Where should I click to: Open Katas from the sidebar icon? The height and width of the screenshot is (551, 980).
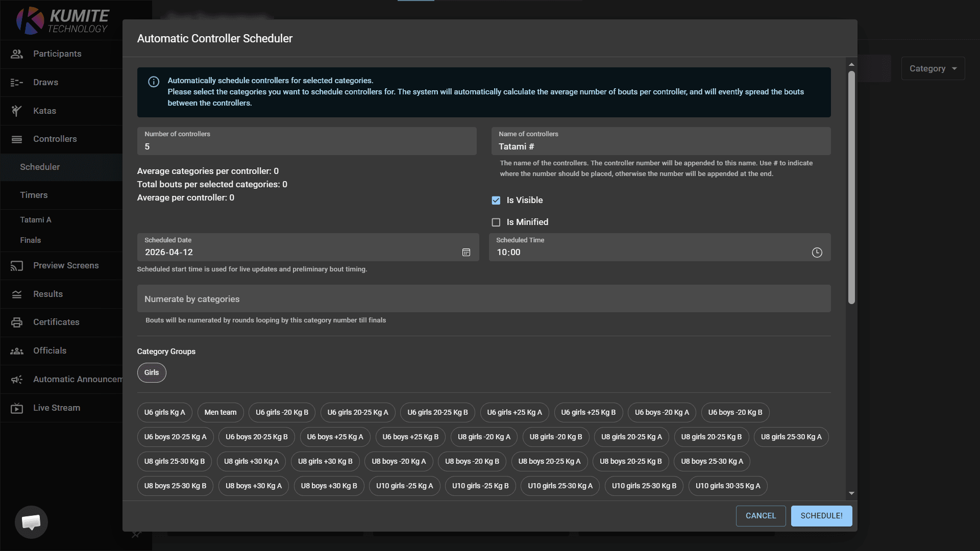click(x=17, y=111)
